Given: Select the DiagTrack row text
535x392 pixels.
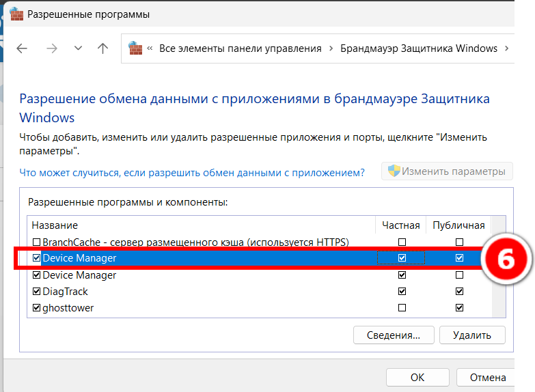Looking at the screenshot, I should click(x=65, y=292).
